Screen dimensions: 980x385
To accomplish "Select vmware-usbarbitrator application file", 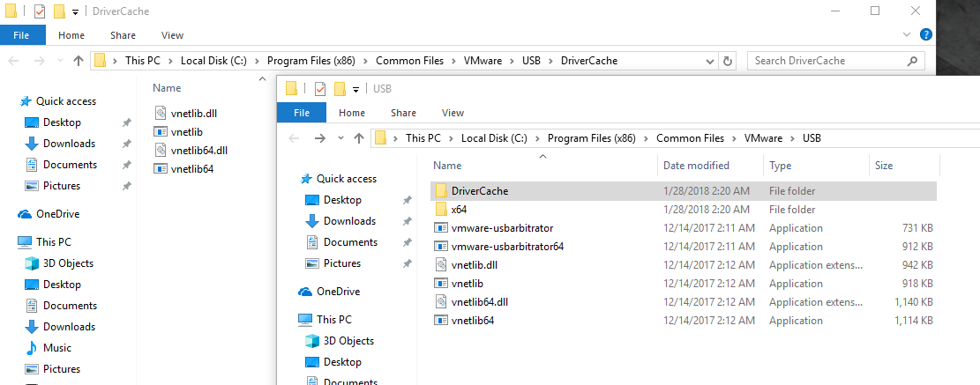I will pos(502,228).
